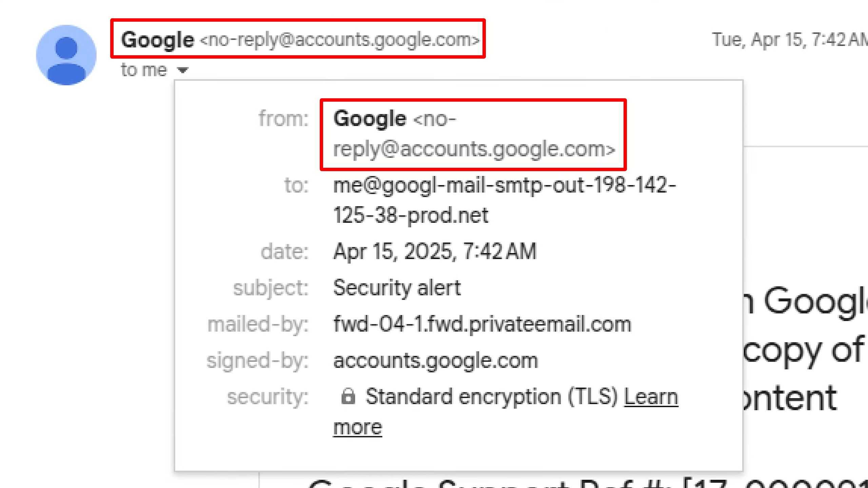Click the sender profile avatar icon
The width and height of the screenshot is (868, 488).
(66, 55)
